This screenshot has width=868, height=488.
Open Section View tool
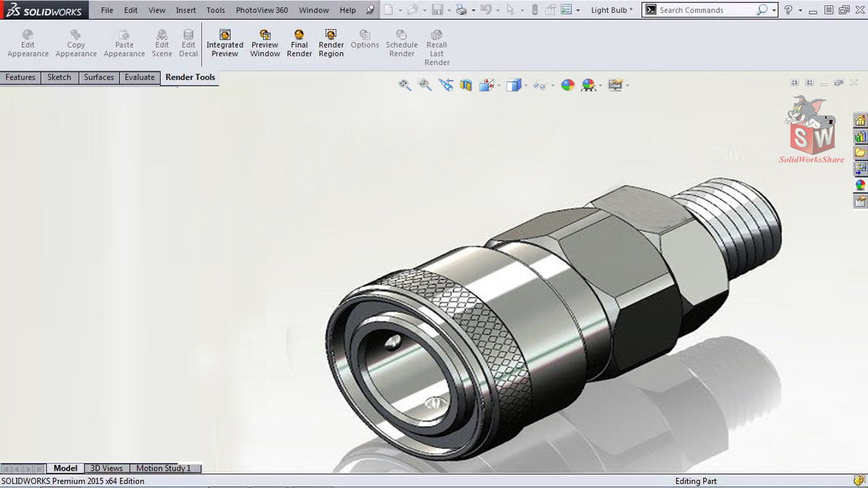466,85
